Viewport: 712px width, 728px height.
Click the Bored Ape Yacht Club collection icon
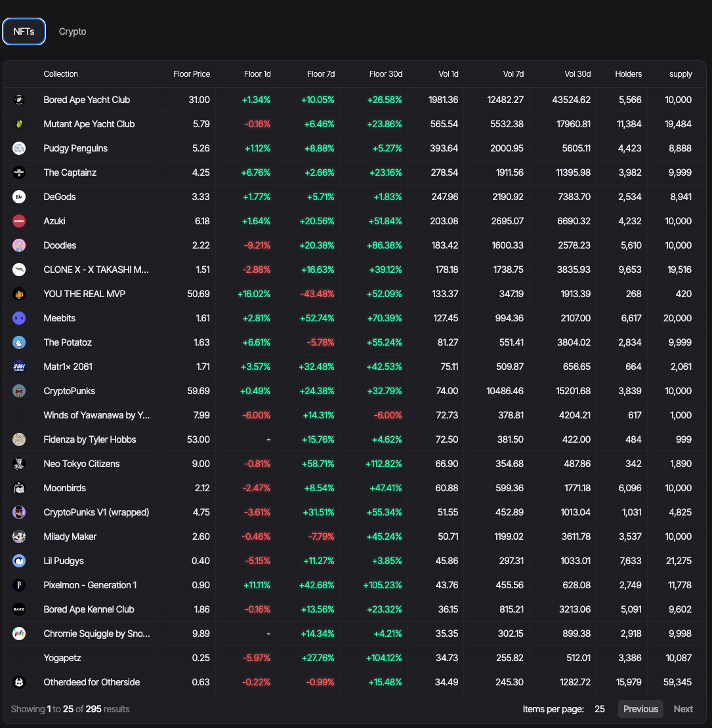click(x=19, y=100)
